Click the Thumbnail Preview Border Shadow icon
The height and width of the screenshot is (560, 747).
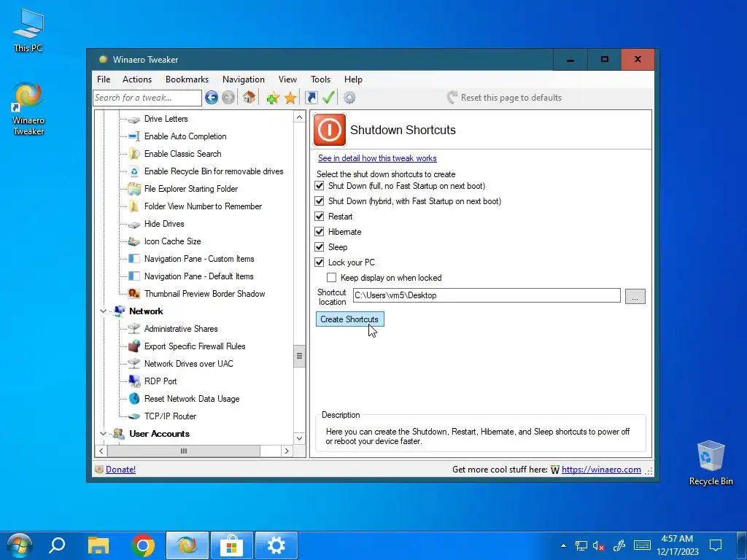click(134, 294)
